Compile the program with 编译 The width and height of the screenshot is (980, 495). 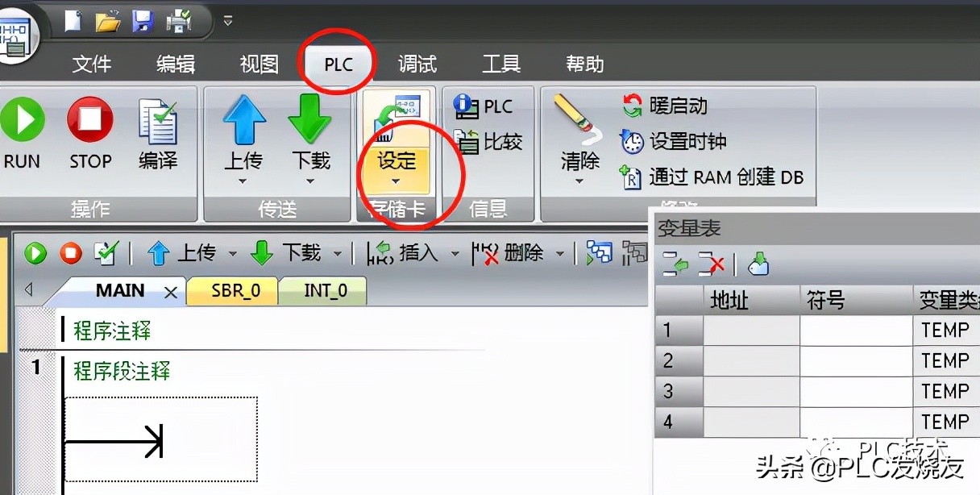pyautogui.click(x=158, y=133)
